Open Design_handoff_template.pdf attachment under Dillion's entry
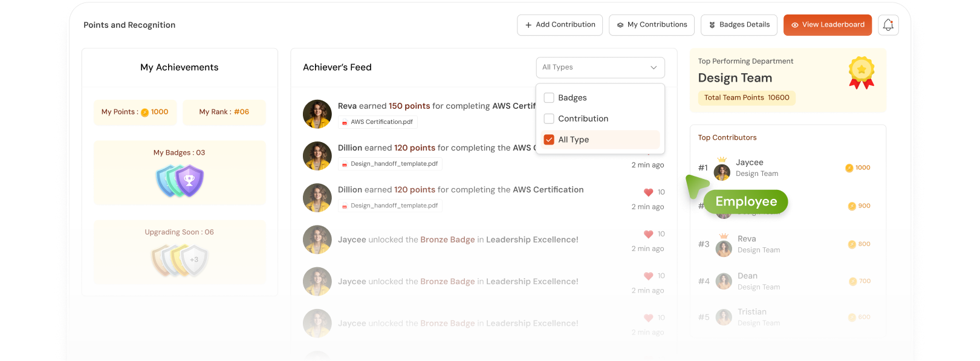Screen dimensions: 980x361 click(390, 163)
